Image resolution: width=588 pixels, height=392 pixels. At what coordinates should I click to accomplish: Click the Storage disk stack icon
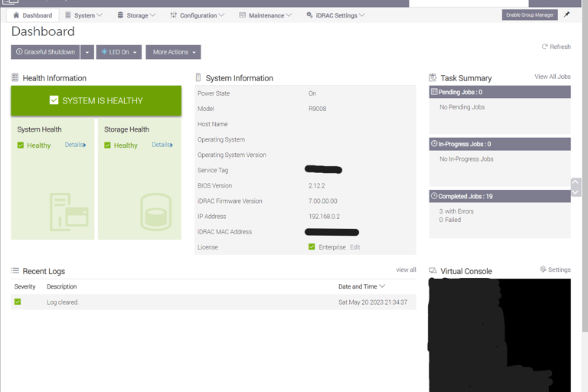[x=120, y=15]
